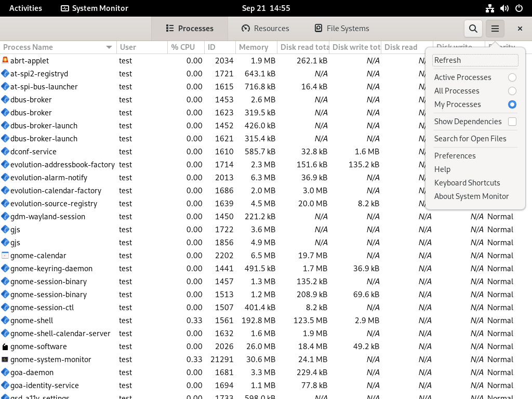Click process ID 2034
This screenshot has width=532, height=399.
[224, 61]
